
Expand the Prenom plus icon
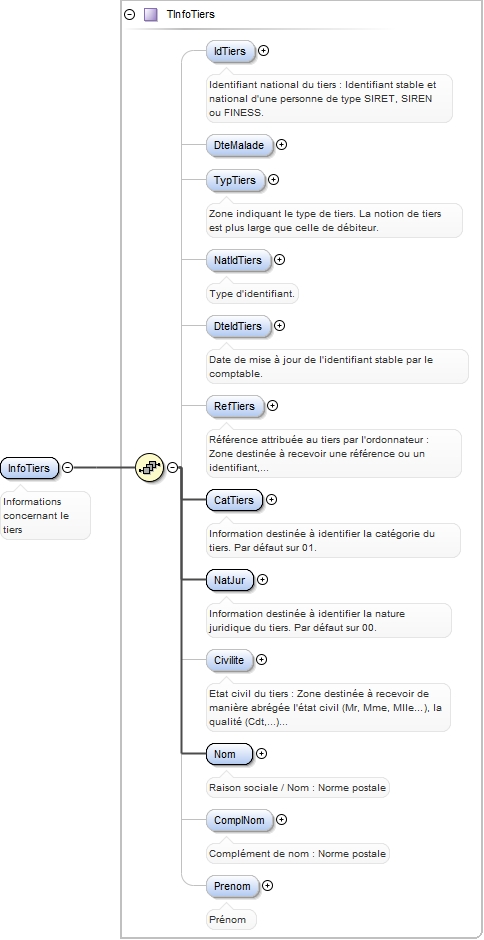click(x=268, y=885)
